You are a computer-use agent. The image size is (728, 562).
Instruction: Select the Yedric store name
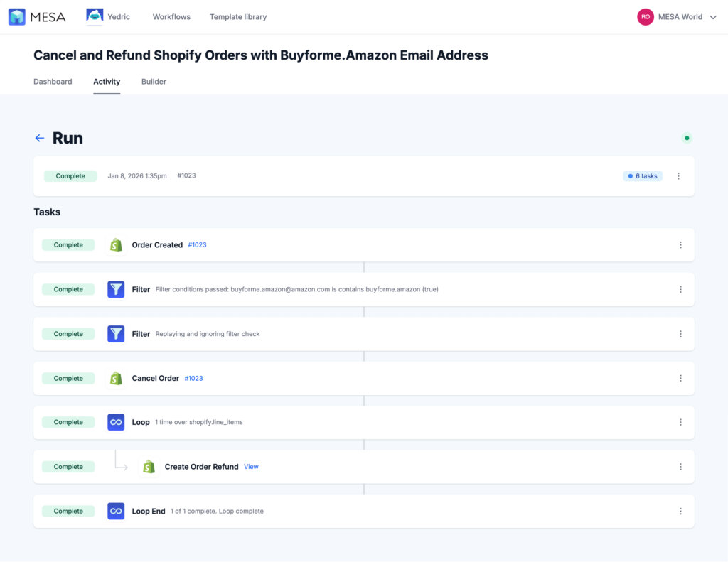click(119, 17)
